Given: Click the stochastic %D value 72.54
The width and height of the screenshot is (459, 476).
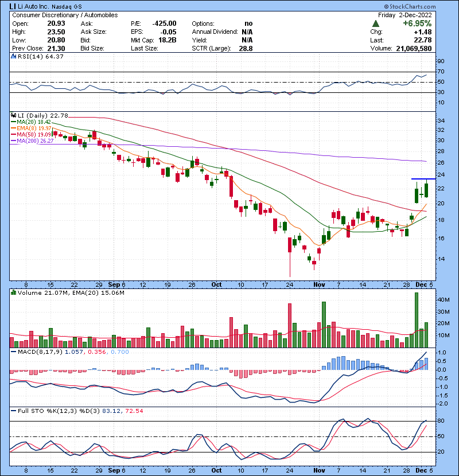Looking at the screenshot, I should coord(134,411).
